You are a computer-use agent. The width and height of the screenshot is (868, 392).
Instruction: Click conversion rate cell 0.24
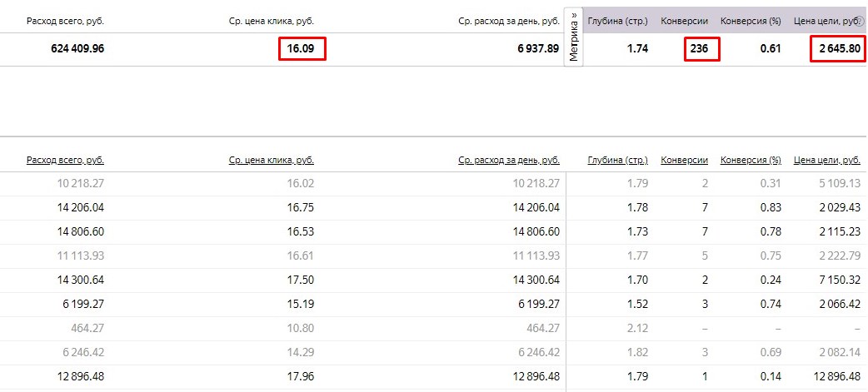pyautogui.click(x=771, y=280)
